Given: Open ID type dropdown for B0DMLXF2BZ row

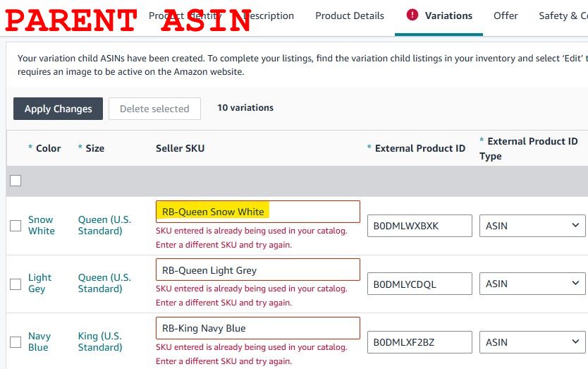Looking at the screenshot, I should point(532,342).
